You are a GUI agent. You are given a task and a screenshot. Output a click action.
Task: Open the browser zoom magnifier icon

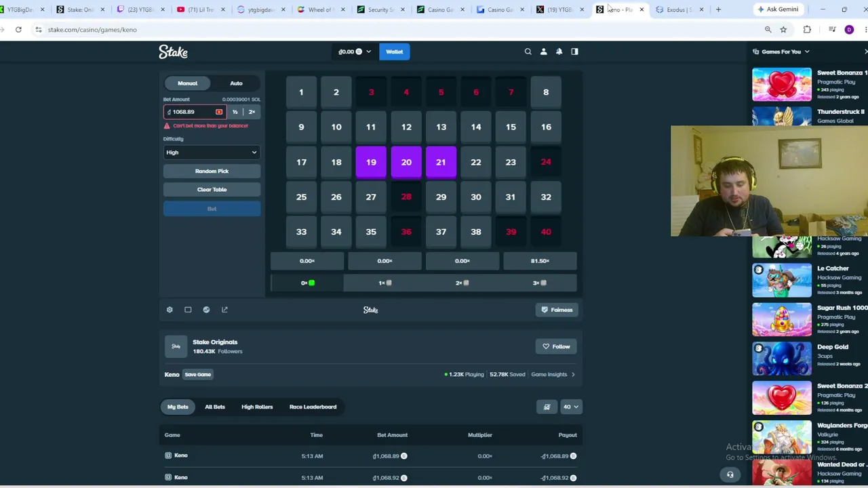(x=768, y=30)
